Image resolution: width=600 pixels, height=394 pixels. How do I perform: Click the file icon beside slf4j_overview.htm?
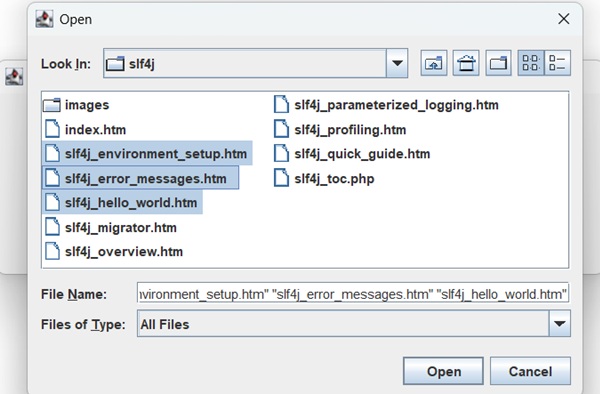tap(52, 251)
